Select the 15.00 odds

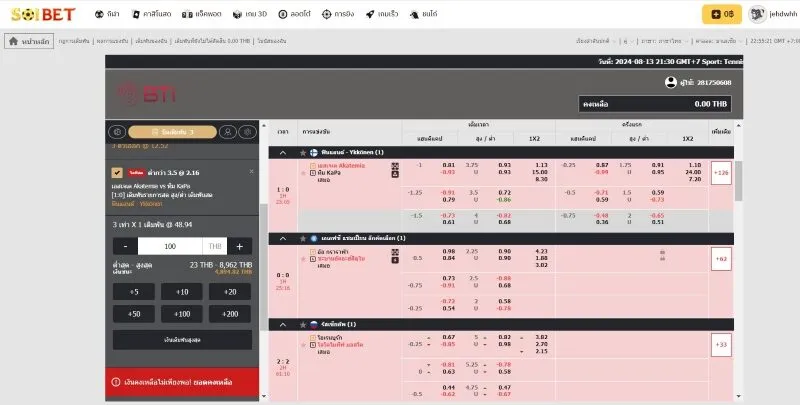(x=539, y=172)
